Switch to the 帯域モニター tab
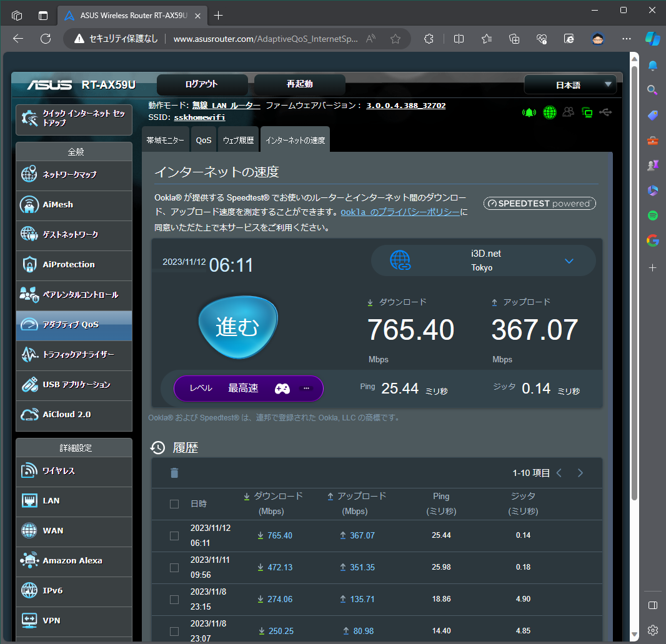666x644 pixels. click(x=165, y=140)
